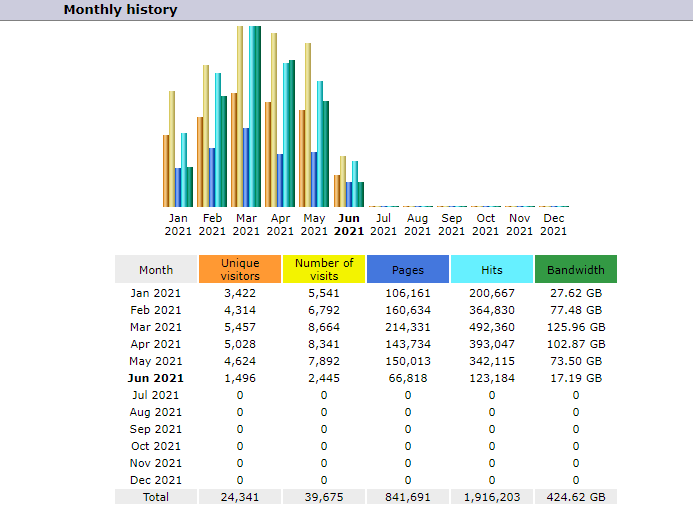This screenshot has height=514, width=693.
Task: Select the Mar 2021 bar group in chart
Action: click(x=246, y=120)
